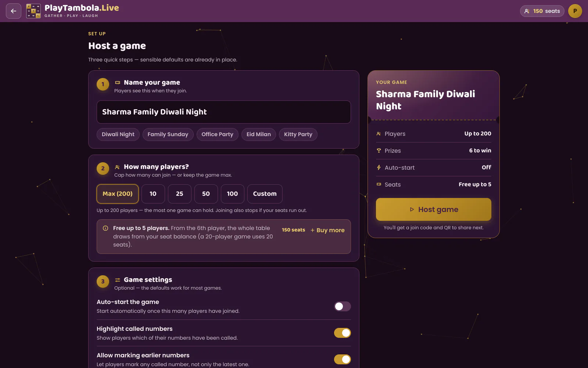Click the 'Host a game' page heading

click(x=117, y=46)
